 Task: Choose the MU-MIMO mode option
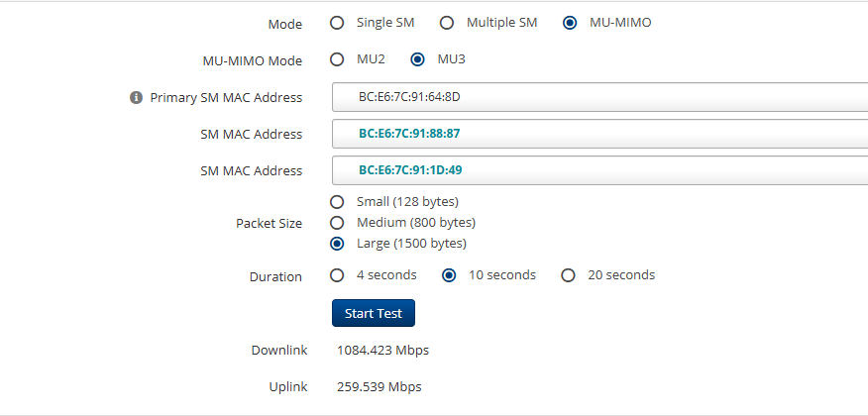click(570, 23)
